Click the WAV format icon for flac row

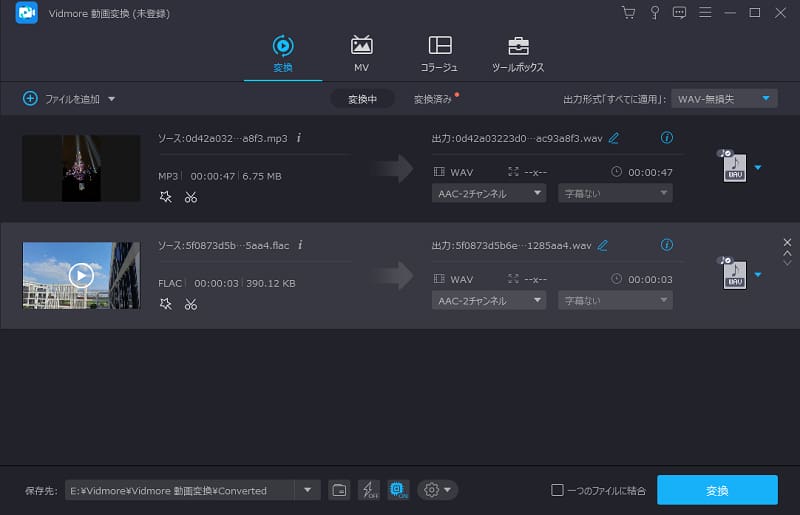point(734,274)
